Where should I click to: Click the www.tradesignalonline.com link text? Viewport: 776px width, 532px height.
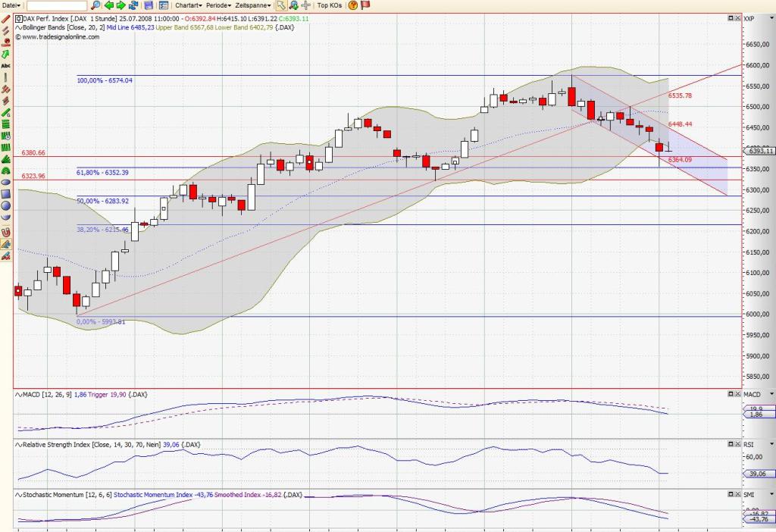coord(61,37)
